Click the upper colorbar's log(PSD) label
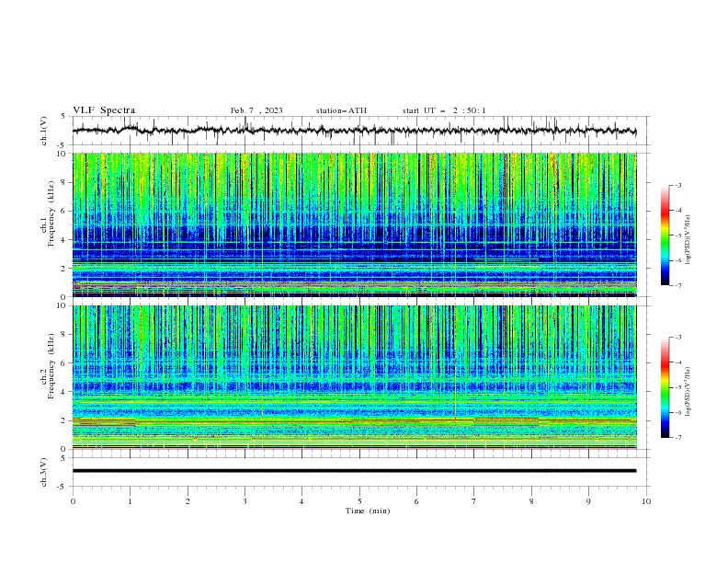The height and width of the screenshot is (563, 728). pyautogui.click(x=688, y=240)
